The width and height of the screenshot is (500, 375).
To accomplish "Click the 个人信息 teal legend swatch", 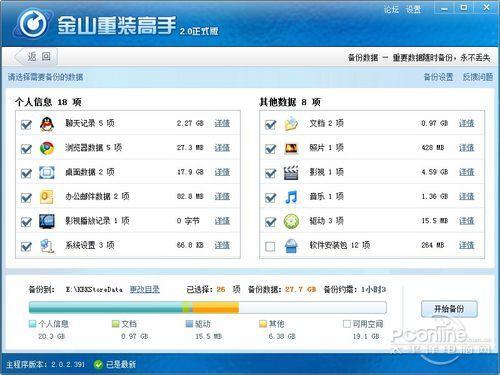I will click(x=32, y=324).
